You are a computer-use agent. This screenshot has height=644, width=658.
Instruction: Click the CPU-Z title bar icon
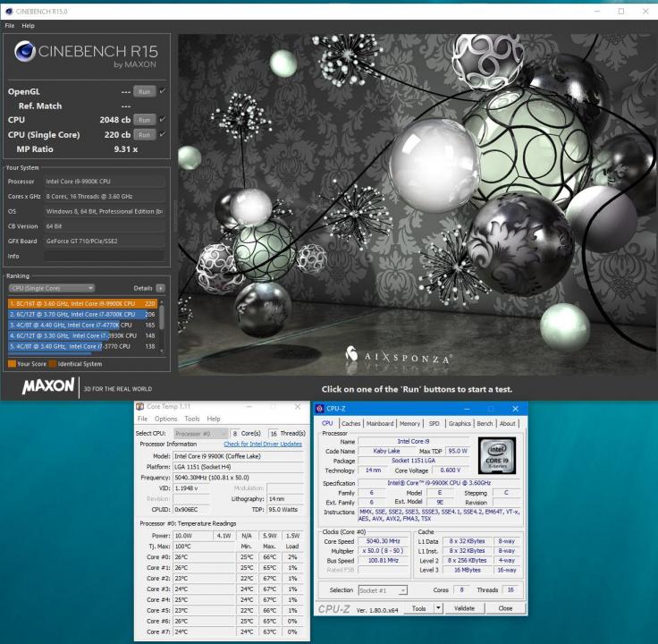coord(320,409)
